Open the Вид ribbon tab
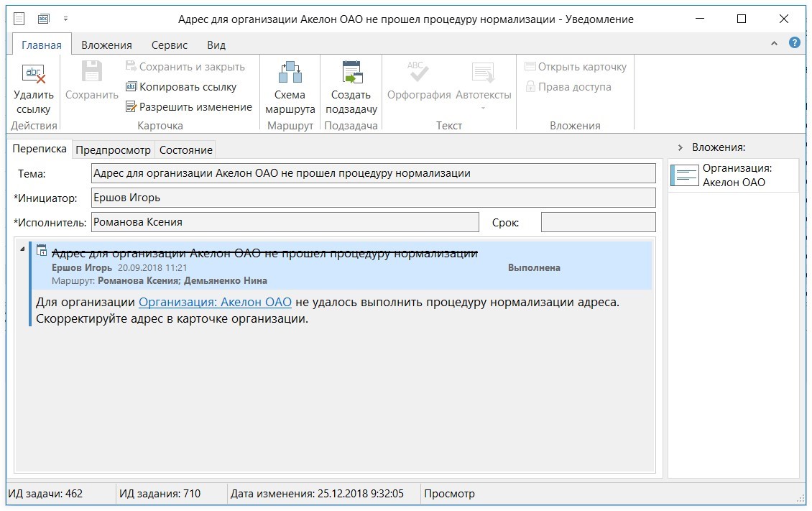The height and width of the screenshot is (511, 812). pyautogui.click(x=216, y=45)
